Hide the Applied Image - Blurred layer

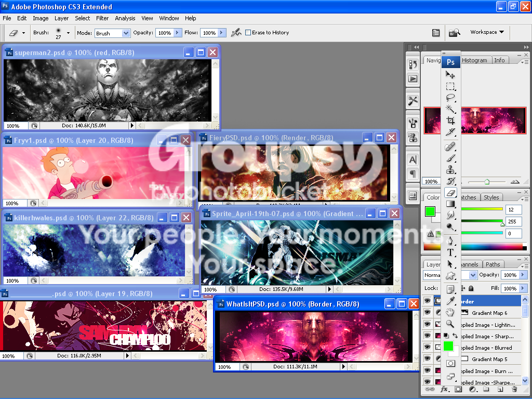coord(428,347)
